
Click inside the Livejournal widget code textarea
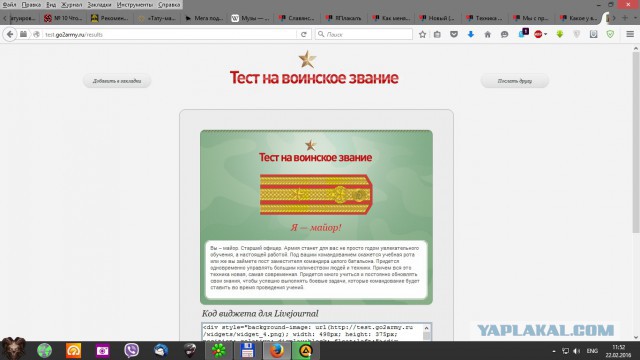312,332
